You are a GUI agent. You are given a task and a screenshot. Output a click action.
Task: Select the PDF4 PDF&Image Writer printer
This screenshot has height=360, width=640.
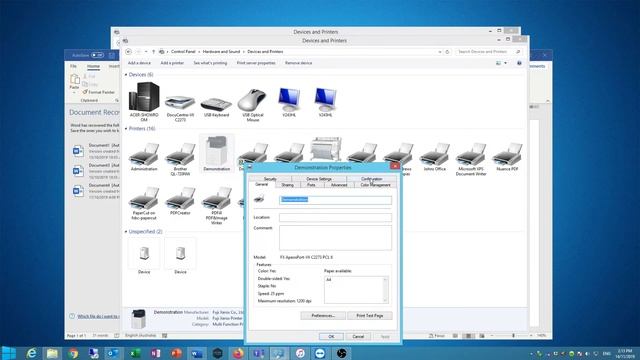click(x=217, y=198)
